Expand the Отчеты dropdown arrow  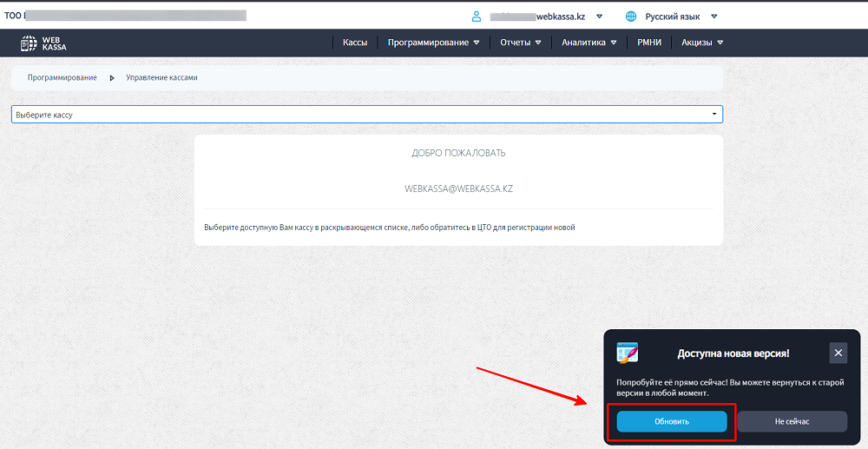point(538,43)
